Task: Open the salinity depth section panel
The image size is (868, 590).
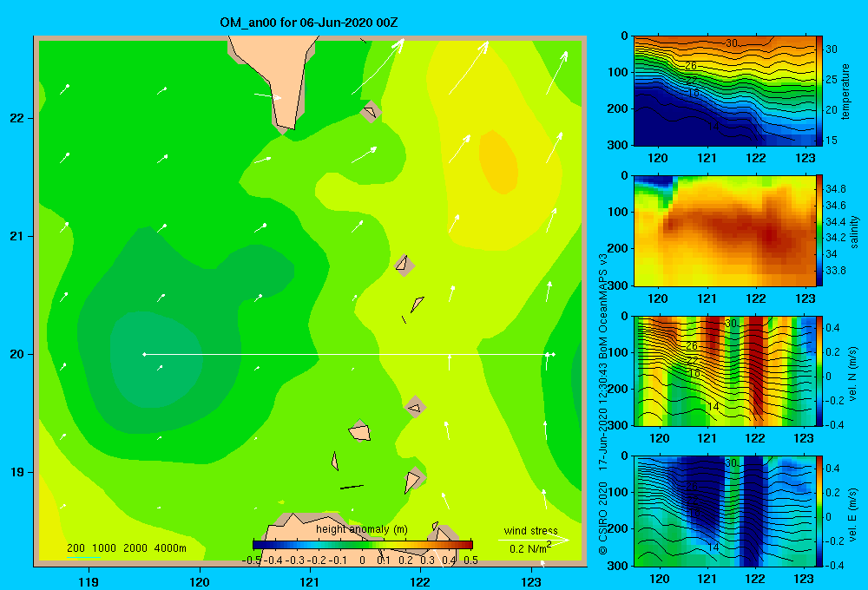Action: click(x=725, y=231)
